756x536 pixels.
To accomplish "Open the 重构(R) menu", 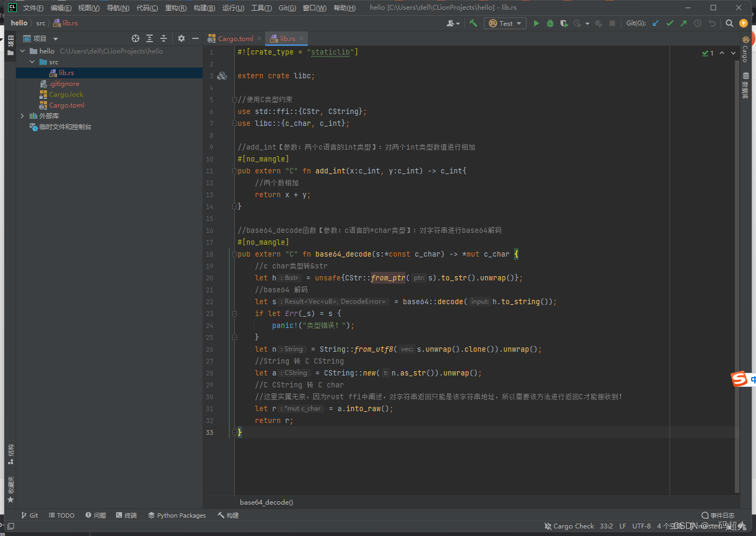I will point(175,8).
